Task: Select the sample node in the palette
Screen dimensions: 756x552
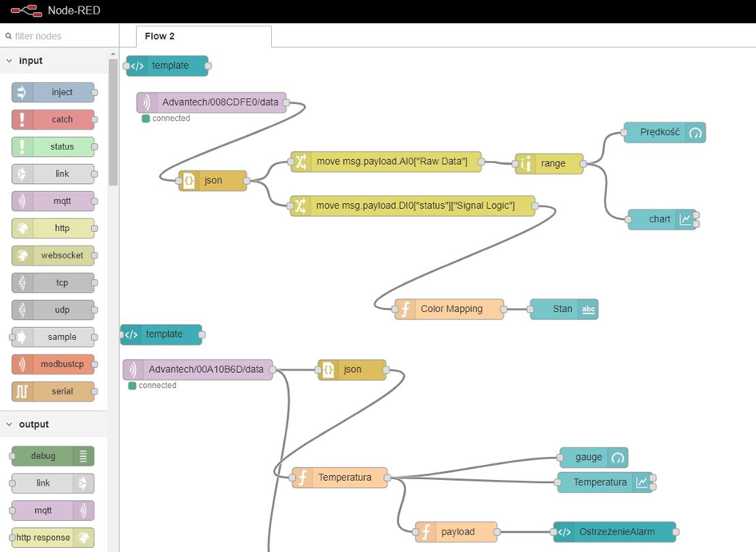Action: [x=53, y=337]
